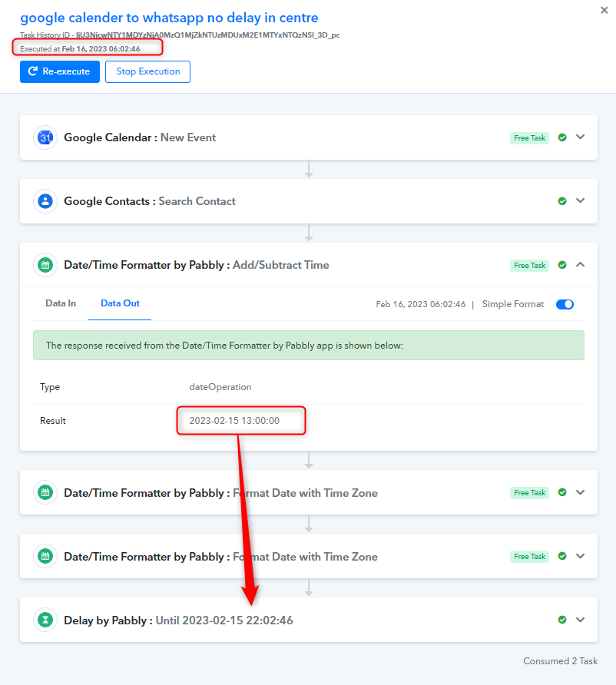Switch to the Data In tab

pyautogui.click(x=61, y=303)
